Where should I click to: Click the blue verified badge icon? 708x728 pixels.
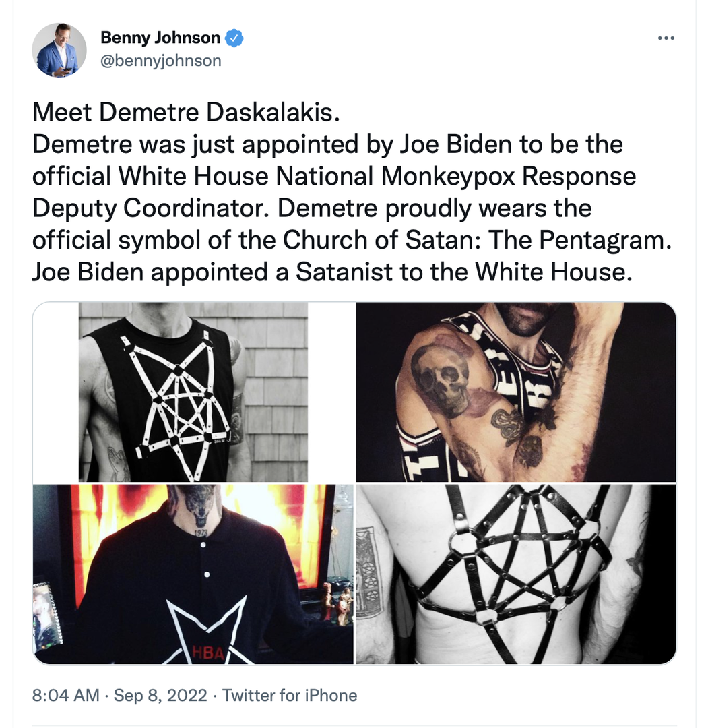234,38
